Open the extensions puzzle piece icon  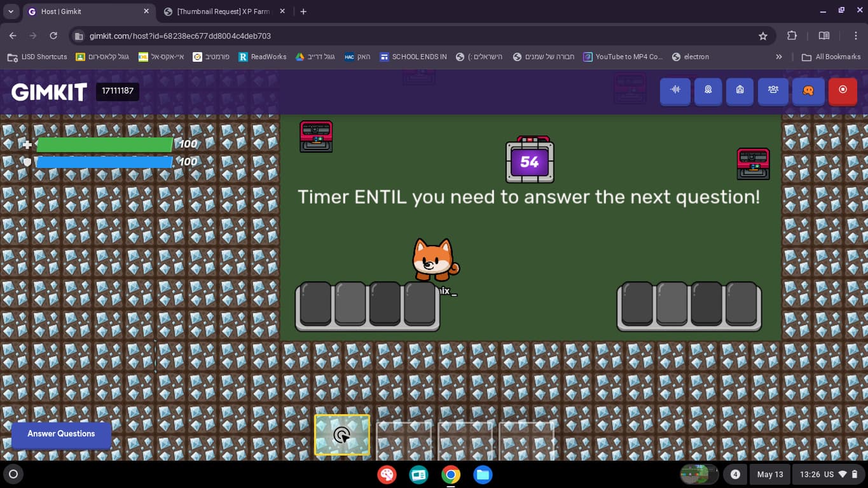tap(792, 36)
